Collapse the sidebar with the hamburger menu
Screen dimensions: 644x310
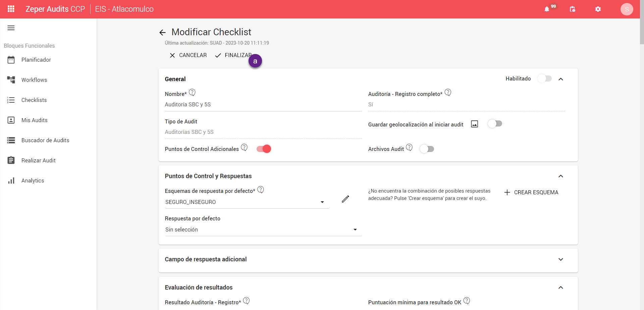coord(11,28)
